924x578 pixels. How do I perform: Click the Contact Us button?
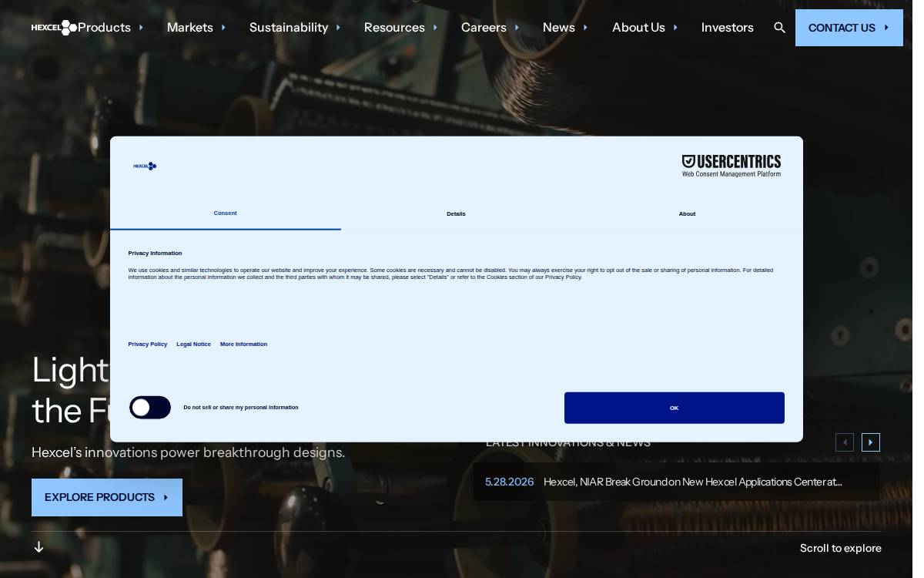tap(849, 28)
